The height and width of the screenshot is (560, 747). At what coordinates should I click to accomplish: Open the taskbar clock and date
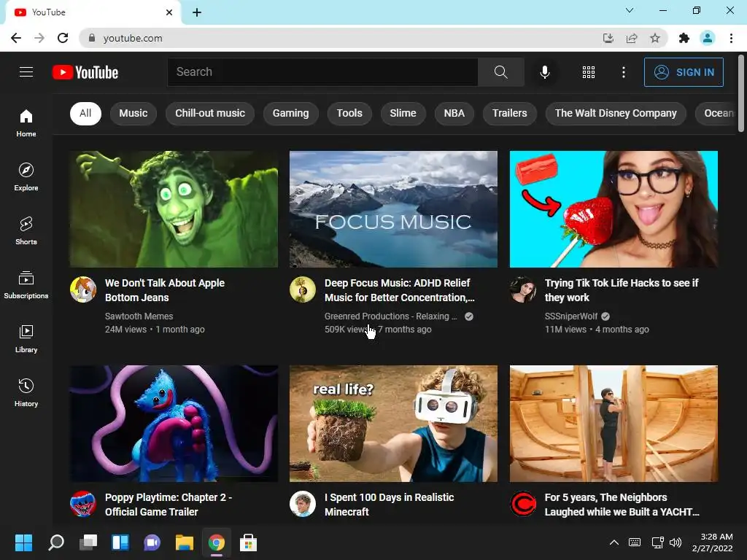tap(712, 542)
